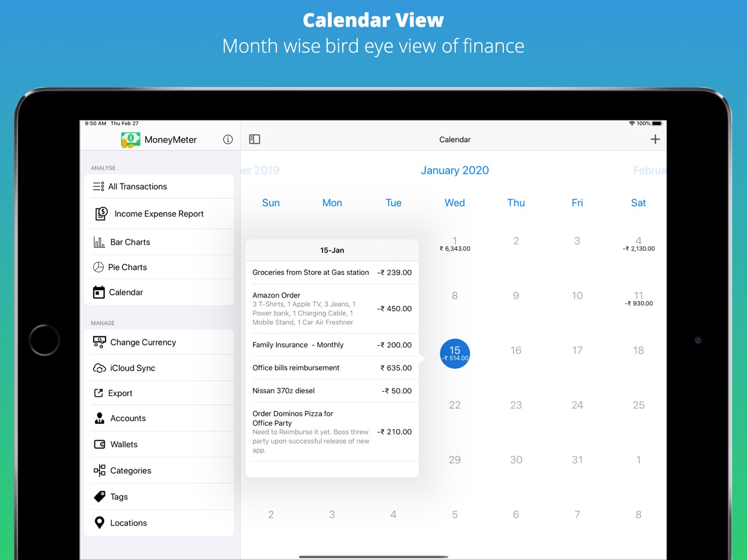The width and height of the screenshot is (747, 560).
Task: Select January 23 on calendar
Action: click(516, 405)
